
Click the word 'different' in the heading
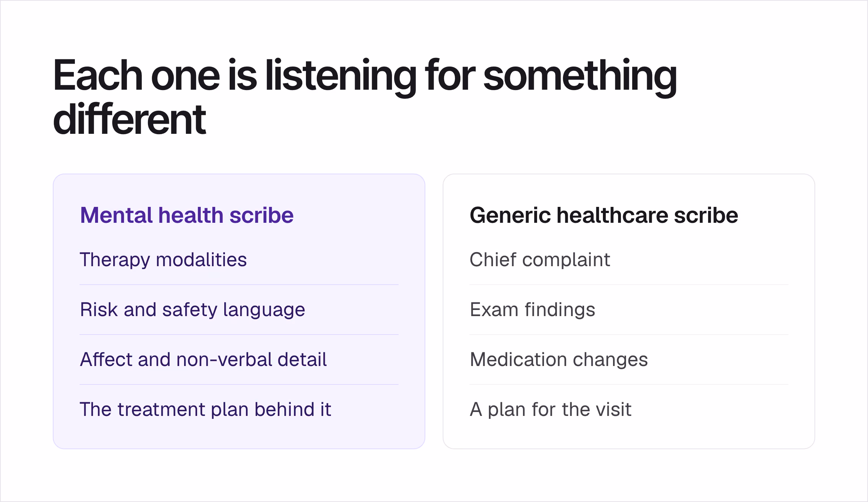(x=129, y=119)
